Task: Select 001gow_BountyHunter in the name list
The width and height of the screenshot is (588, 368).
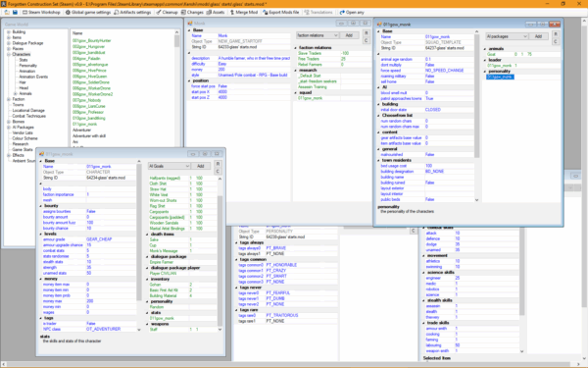Action: [92, 40]
